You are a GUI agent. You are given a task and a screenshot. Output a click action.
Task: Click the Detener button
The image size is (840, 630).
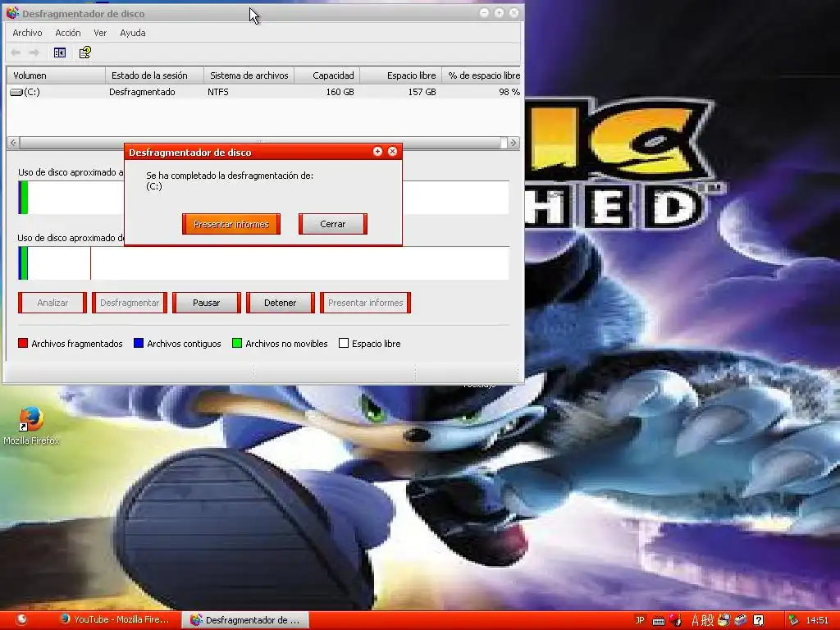(281, 303)
